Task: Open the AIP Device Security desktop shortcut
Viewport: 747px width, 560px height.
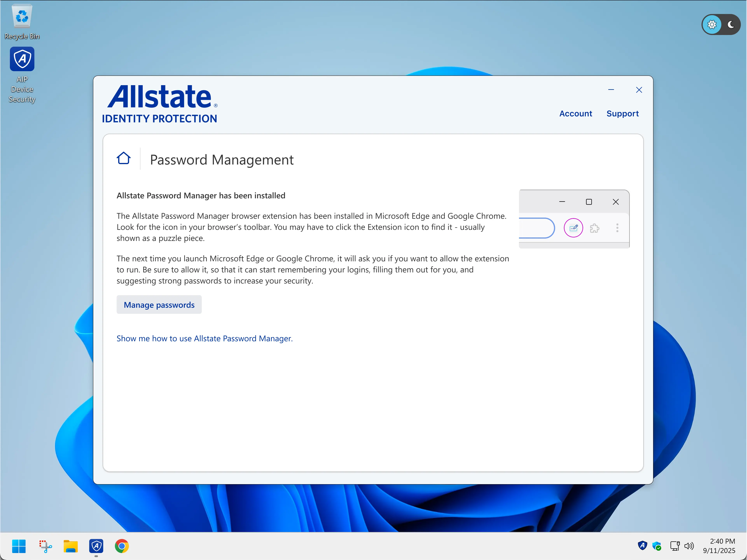Action: point(22,75)
